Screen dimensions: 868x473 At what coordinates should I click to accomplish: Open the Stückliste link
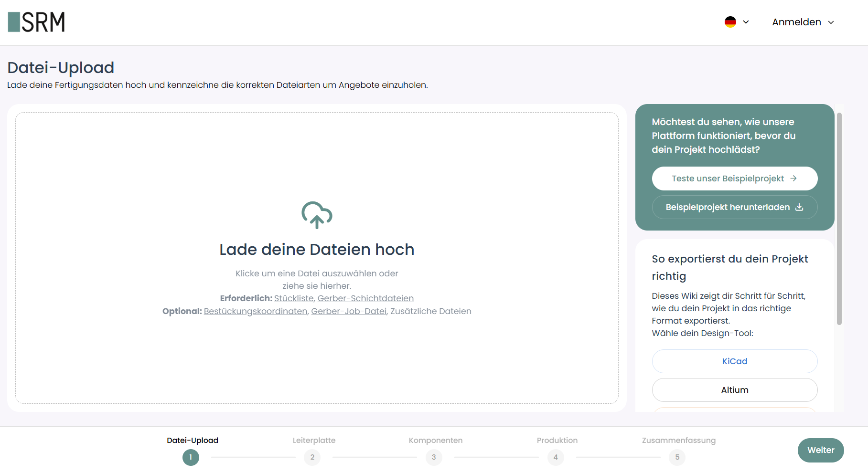pos(293,298)
